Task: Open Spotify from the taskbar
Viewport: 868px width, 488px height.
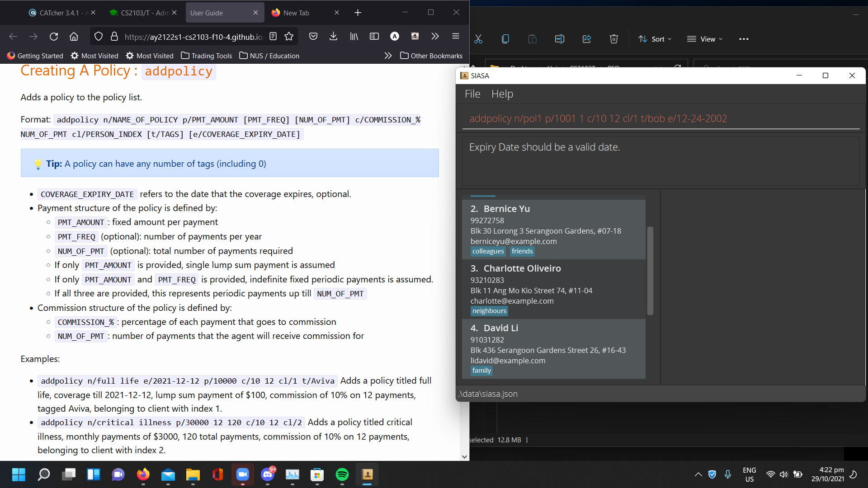Action: tap(342, 474)
